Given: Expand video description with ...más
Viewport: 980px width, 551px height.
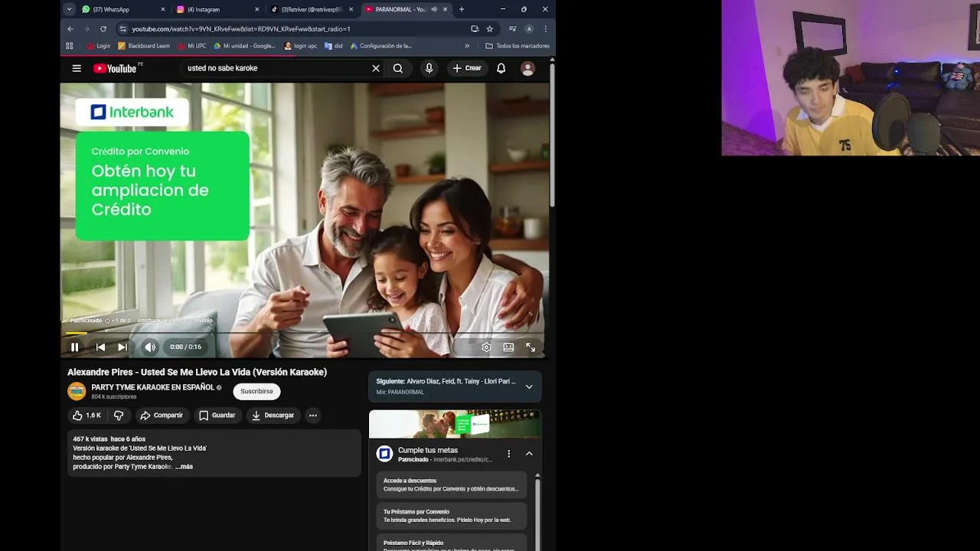Looking at the screenshot, I should tap(184, 467).
